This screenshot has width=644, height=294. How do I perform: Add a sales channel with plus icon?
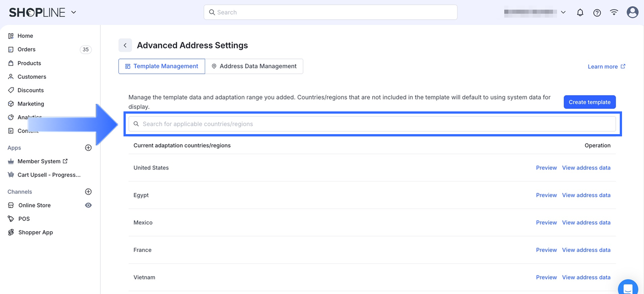pos(88,192)
